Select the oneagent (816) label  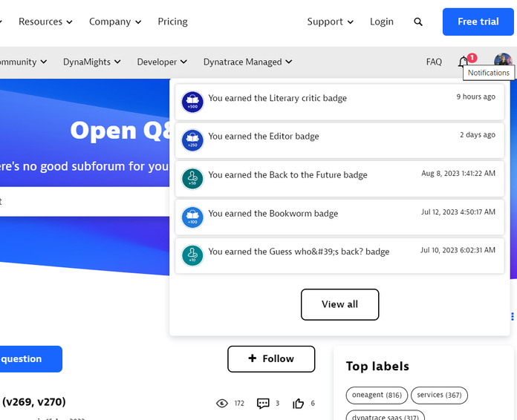pos(377,395)
